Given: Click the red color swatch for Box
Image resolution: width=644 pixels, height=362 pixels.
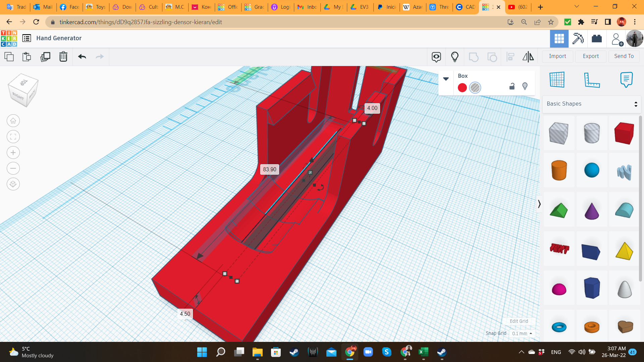Looking at the screenshot, I should point(462,87).
